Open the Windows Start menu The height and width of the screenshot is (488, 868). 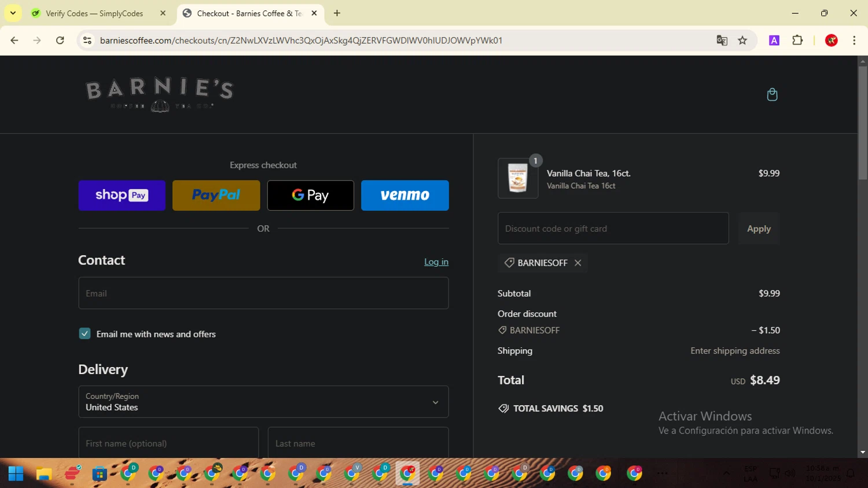pos(16,474)
